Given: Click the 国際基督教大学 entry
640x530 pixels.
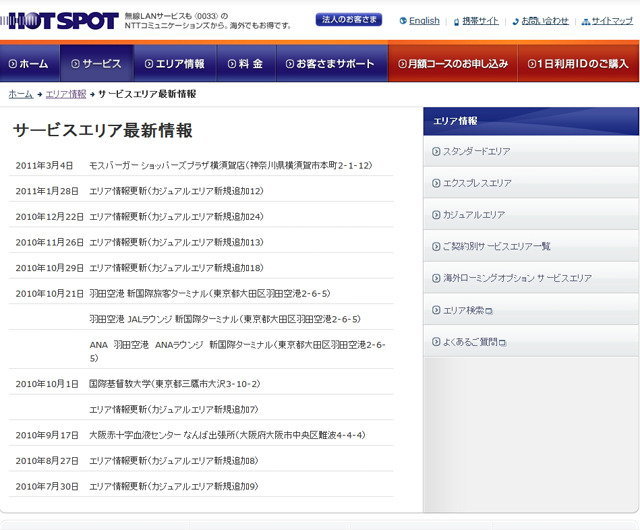Looking at the screenshot, I should click(x=175, y=384).
